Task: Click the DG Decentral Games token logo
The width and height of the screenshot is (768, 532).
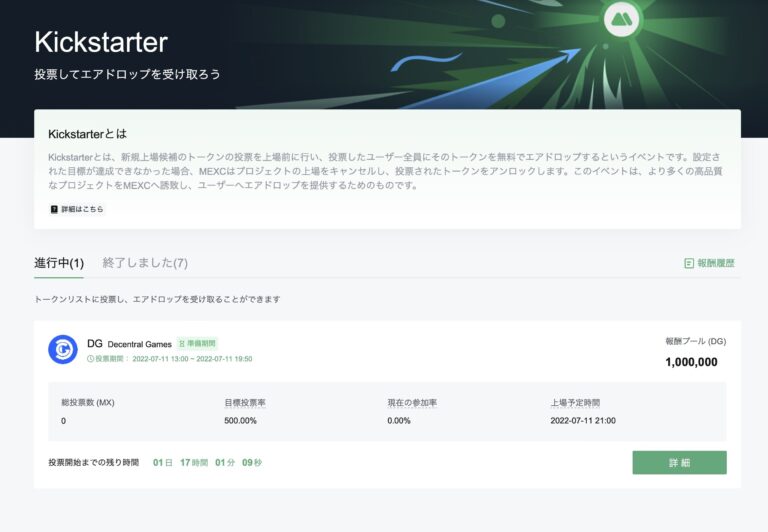Action: click(63, 350)
